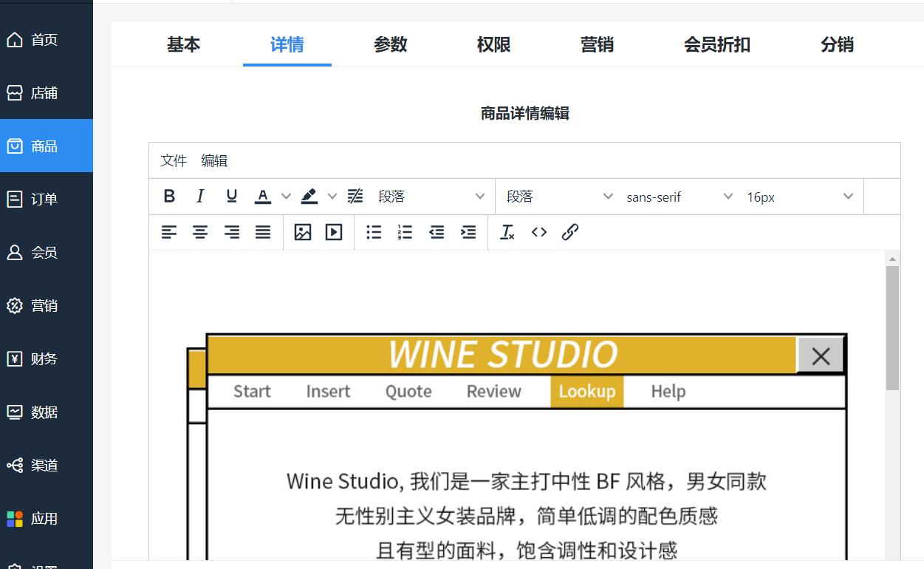Justify the text alignment
Screen dimensions: 924x569
263,233
